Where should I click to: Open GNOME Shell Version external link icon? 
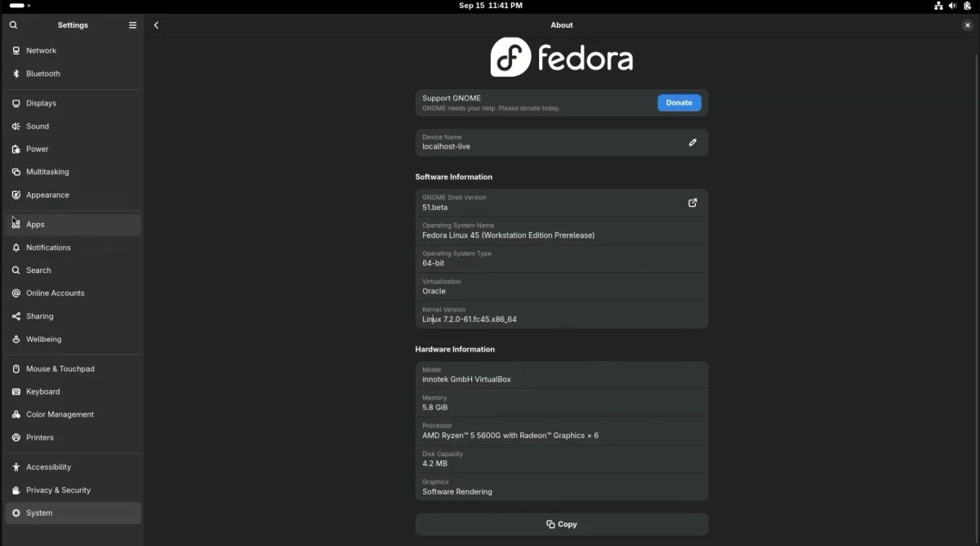point(693,203)
